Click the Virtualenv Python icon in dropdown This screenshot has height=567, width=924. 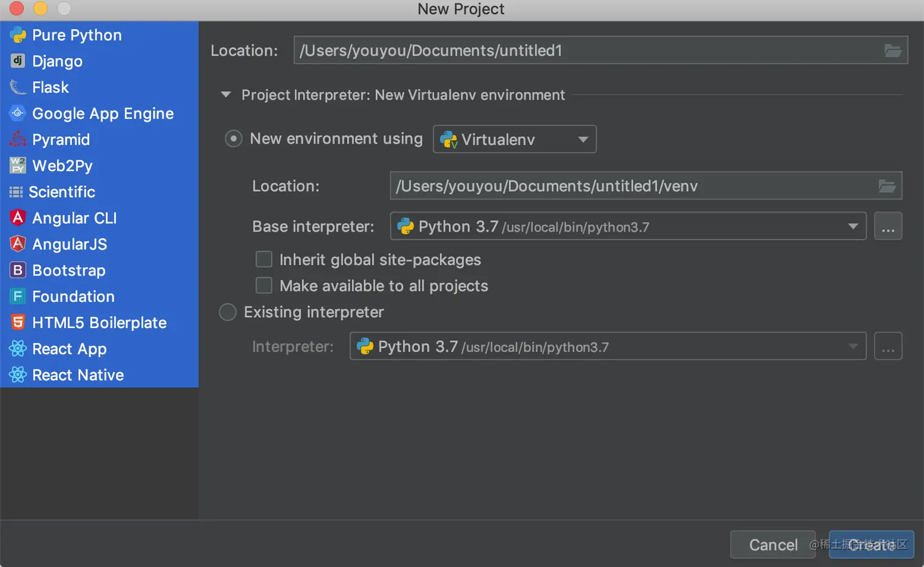(449, 139)
